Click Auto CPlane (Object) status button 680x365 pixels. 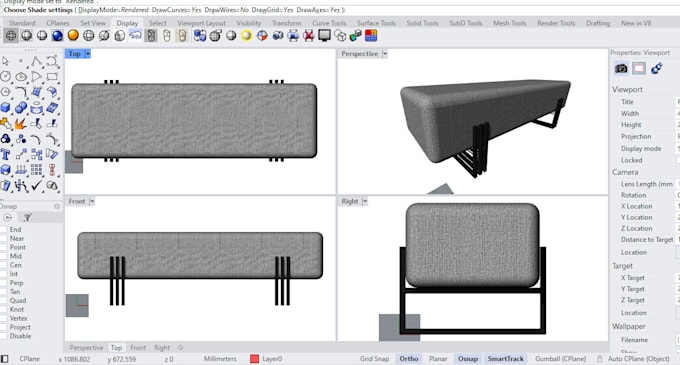pos(639,359)
